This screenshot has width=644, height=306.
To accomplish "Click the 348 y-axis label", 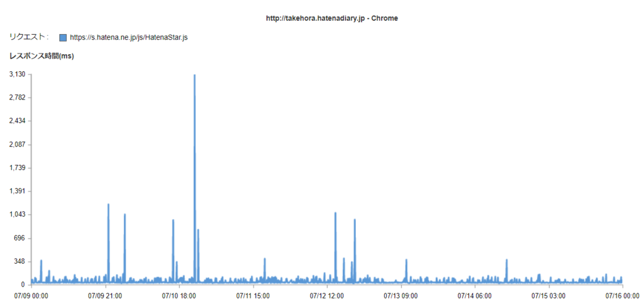I will pos(21,261).
